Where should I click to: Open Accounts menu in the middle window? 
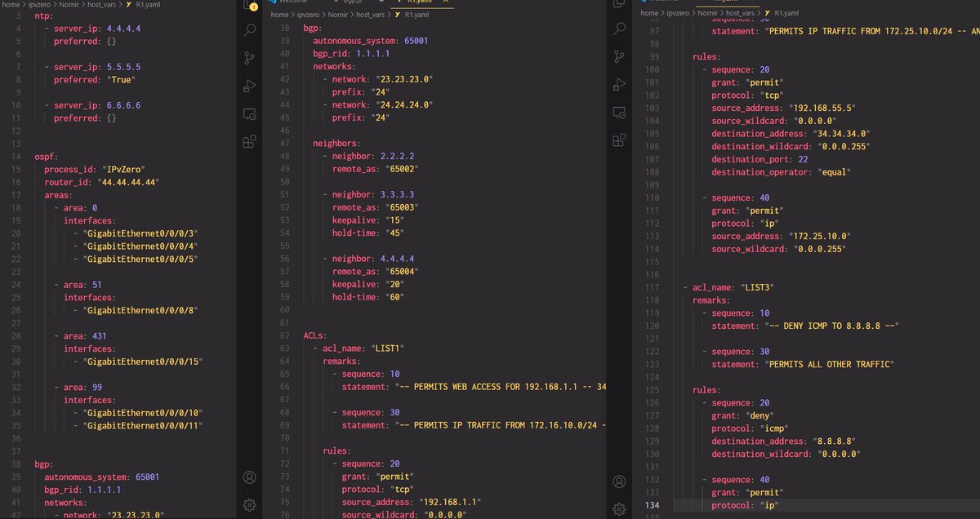click(x=251, y=477)
